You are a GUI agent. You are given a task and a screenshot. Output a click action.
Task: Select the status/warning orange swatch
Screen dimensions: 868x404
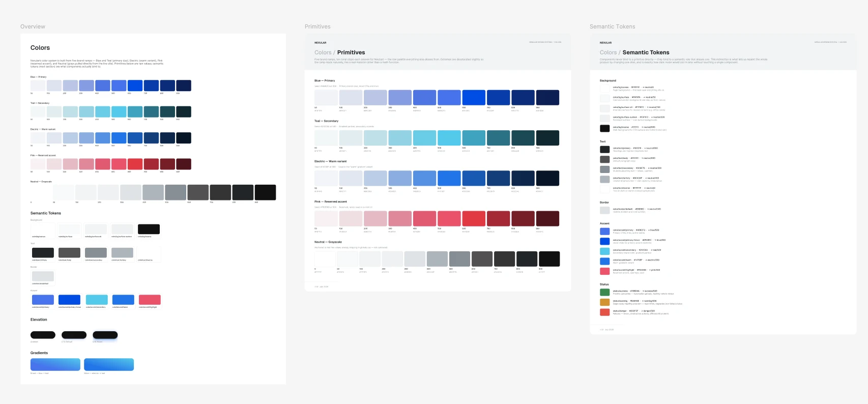[x=604, y=302]
